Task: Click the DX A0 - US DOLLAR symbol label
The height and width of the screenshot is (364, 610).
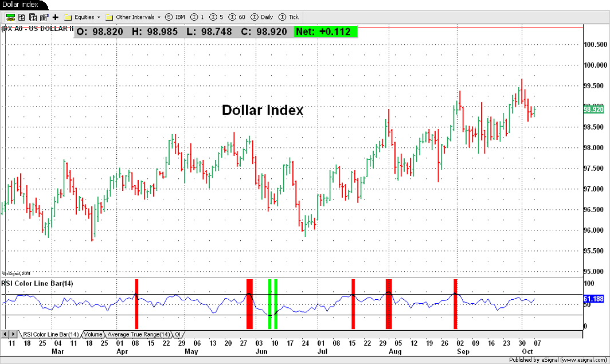Action: coord(38,29)
